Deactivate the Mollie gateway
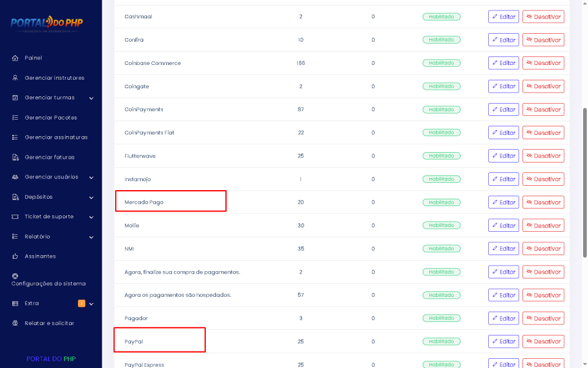The image size is (588, 368). click(x=543, y=226)
